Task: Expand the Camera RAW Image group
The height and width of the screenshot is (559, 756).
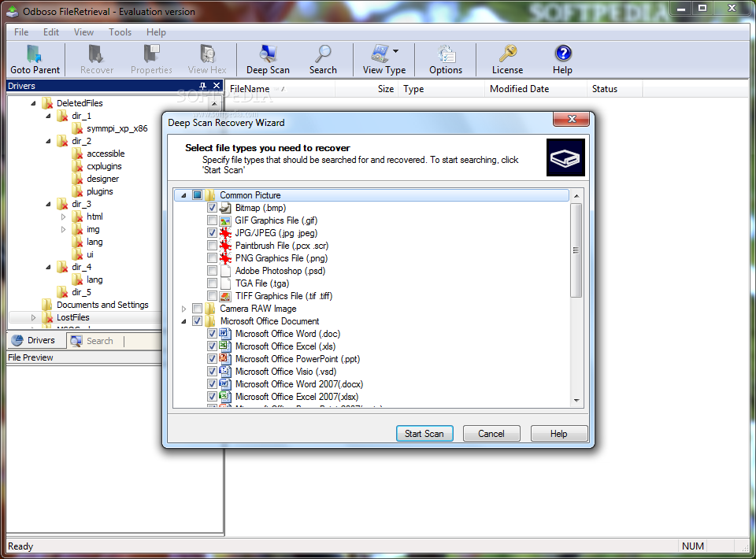Action: (183, 309)
